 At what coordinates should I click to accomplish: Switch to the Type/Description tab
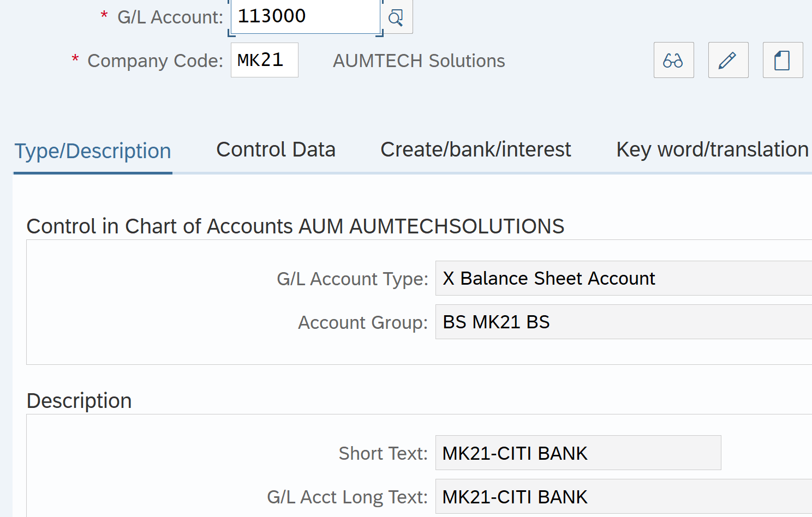(x=93, y=151)
